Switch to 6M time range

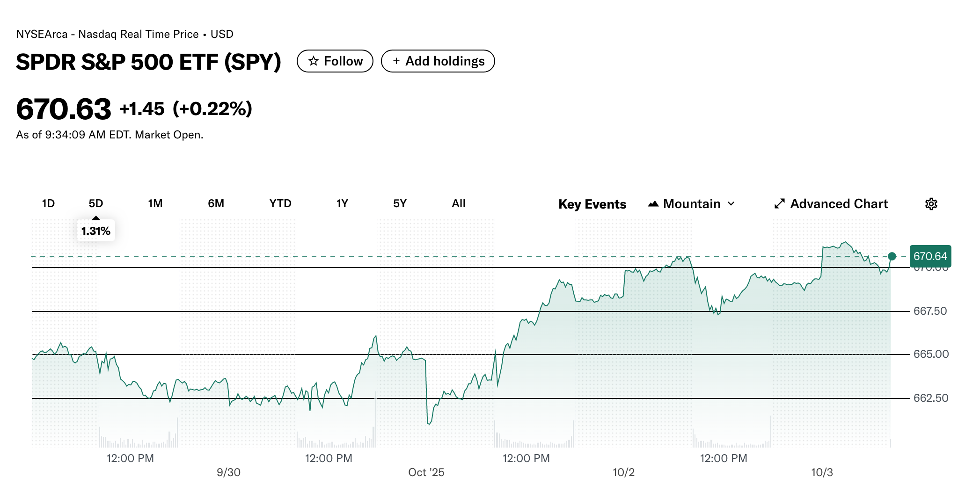[216, 203]
